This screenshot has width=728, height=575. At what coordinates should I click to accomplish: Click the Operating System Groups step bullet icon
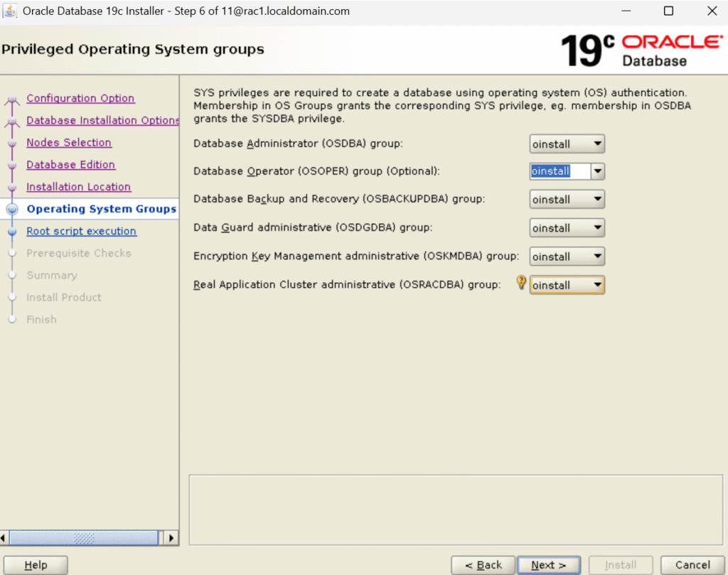[12, 210]
